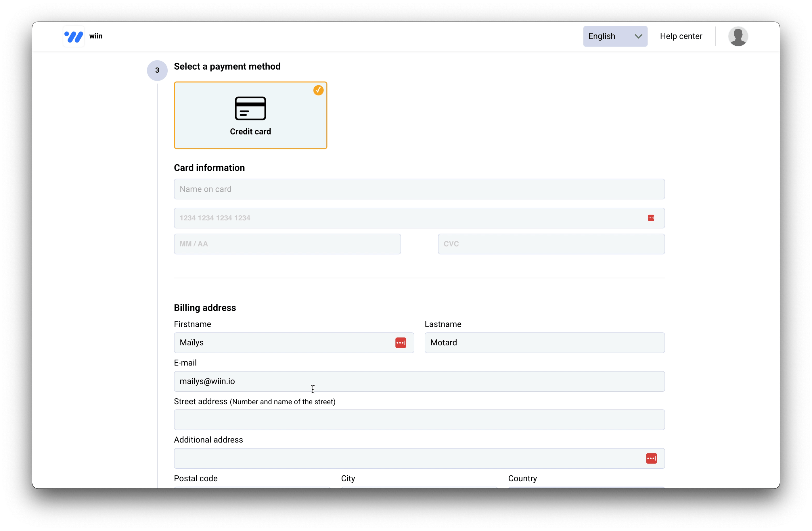Edit the Lastname field containing Motard
This screenshot has width=812, height=531.
coord(544,343)
